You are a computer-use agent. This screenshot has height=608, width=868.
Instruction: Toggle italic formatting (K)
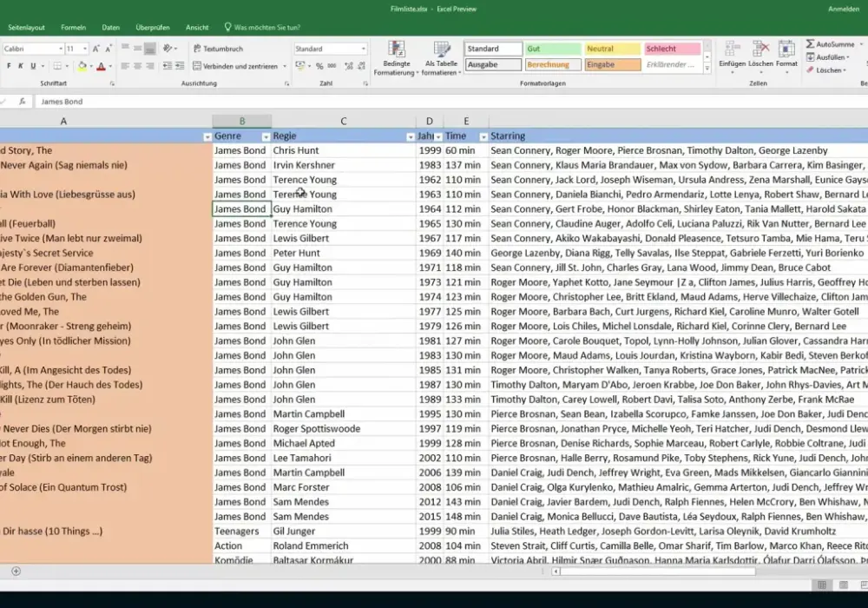coord(21,66)
